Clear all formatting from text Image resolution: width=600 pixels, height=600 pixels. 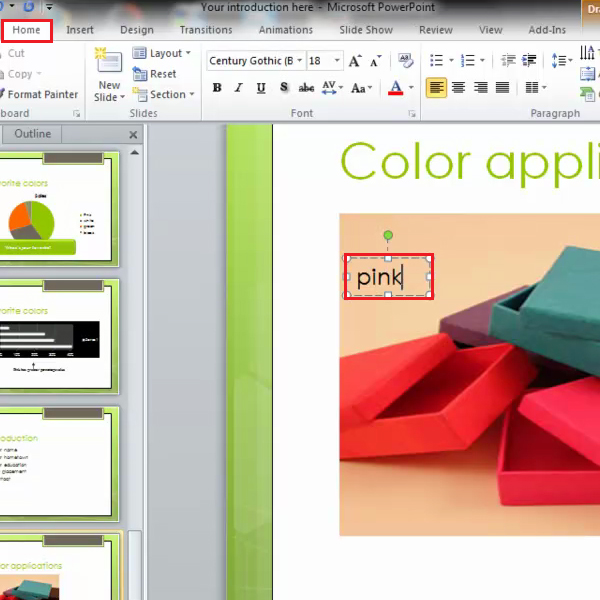point(406,61)
